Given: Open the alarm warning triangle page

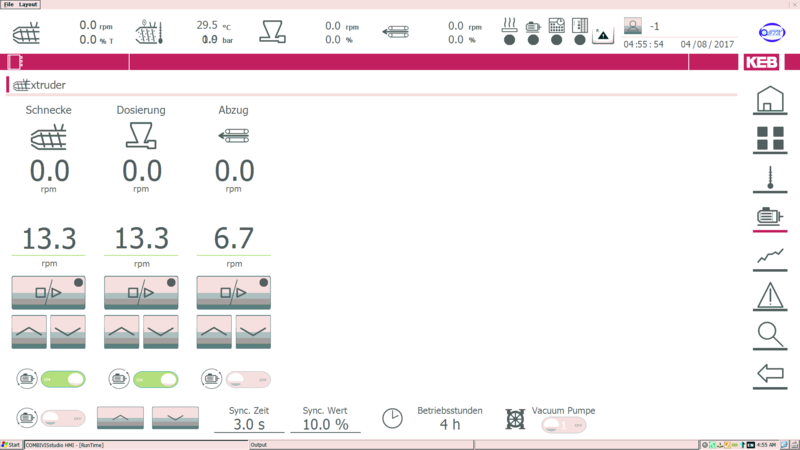Looking at the screenshot, I should (x=769, y=295).
